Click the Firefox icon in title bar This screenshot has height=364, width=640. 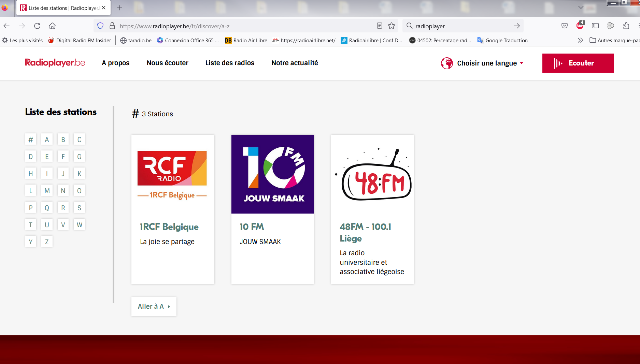tap(4, 8)
